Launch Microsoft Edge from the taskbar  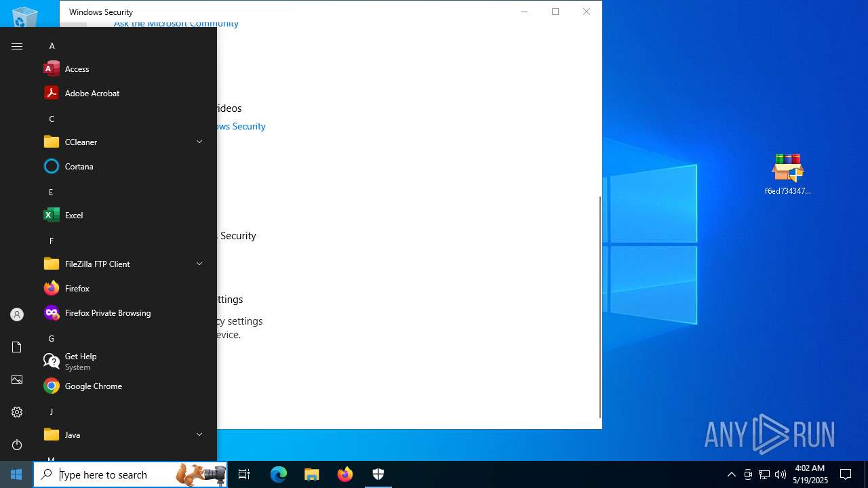[279, 474]
